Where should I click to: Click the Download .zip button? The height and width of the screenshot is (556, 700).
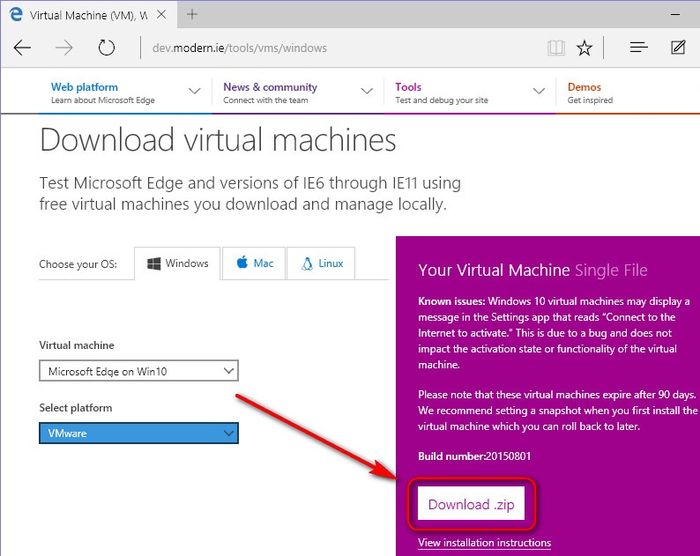pyautogui.click(x=471, y=505)
